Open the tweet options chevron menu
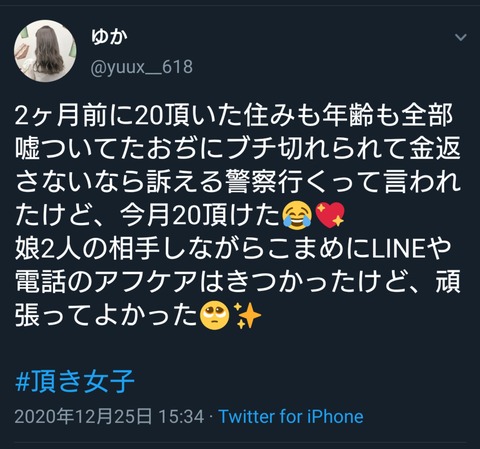Viewport: 480px width, 449px height. (460, 37)
